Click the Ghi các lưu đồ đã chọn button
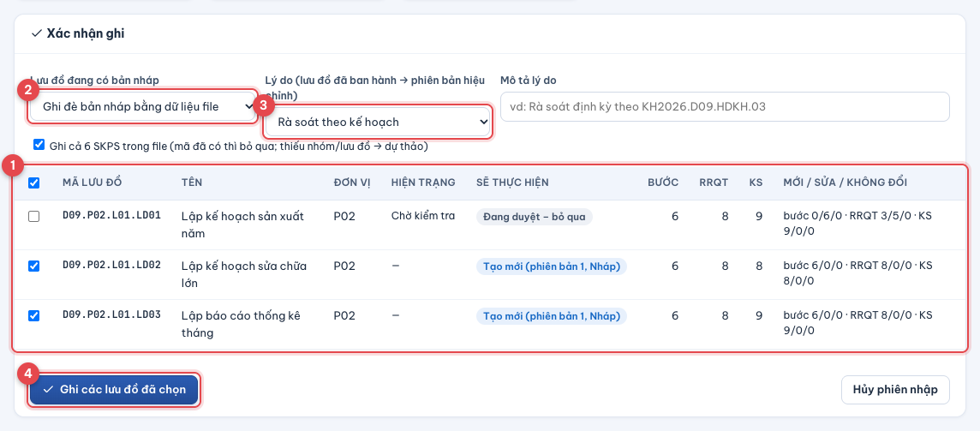The height and width of the screenshot is (431, 980). 115,391
